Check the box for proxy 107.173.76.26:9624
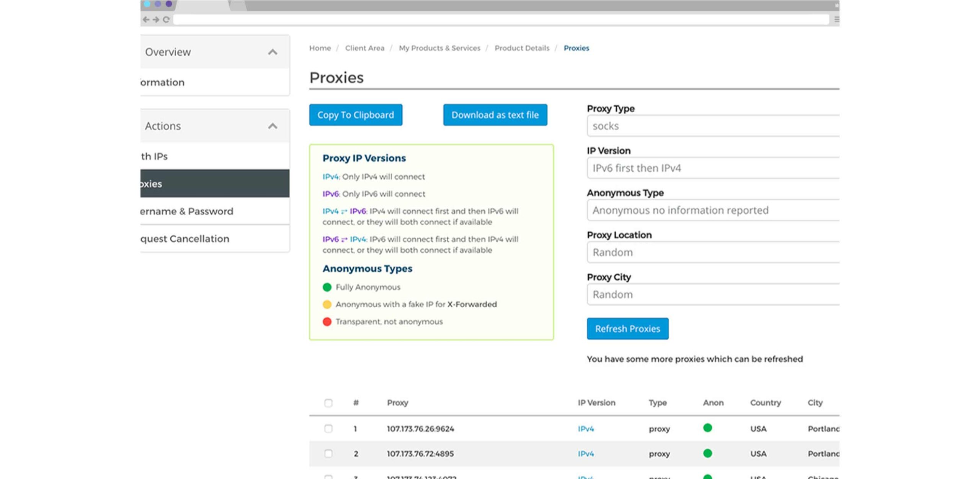 [328, 428]
